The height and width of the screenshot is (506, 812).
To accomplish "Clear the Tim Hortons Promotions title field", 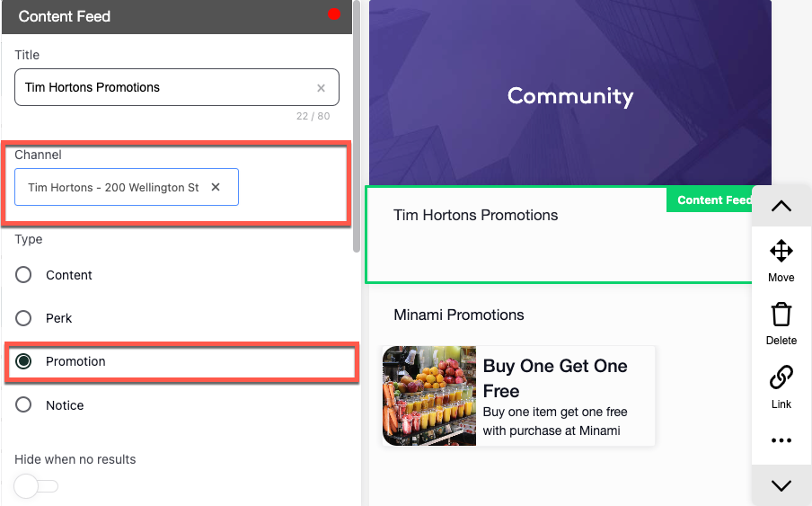I will [x=321, y=88].
